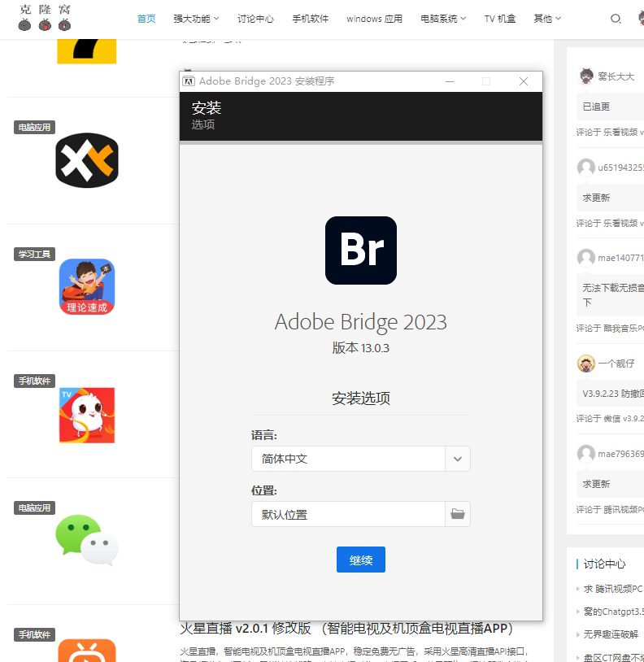
Task: Close the Adobe Bridge 2023 installer window
Action: [x=524, y=81]
